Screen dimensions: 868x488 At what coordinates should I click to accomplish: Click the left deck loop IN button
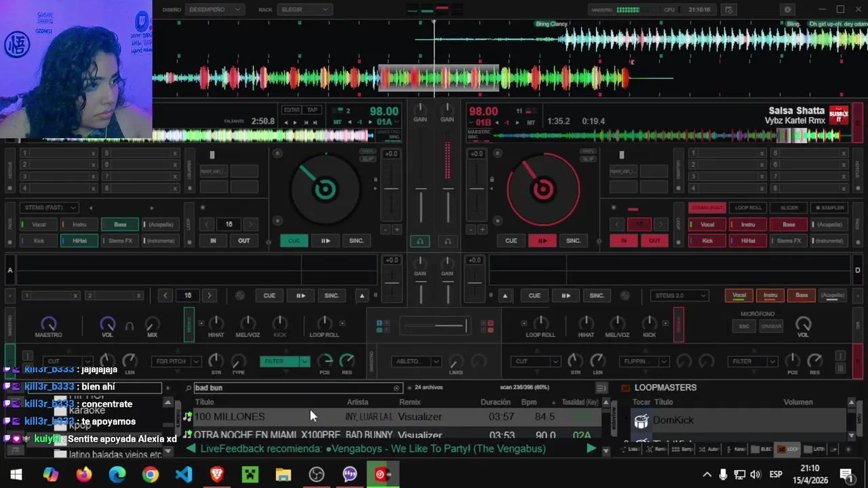pyautogui.click(x=213, y=241)
